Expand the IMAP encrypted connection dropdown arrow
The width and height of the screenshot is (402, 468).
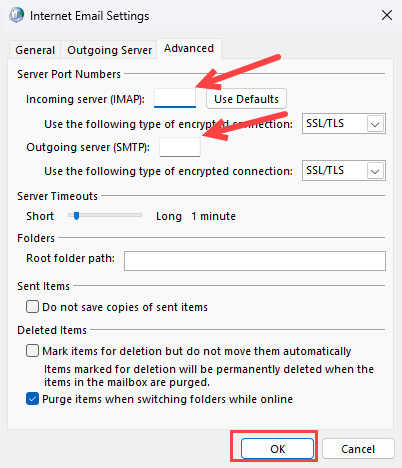coord(375,124)
